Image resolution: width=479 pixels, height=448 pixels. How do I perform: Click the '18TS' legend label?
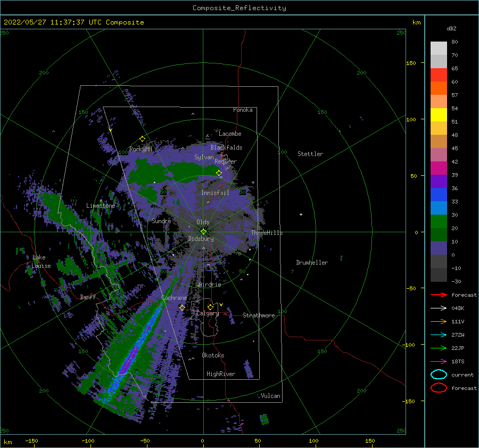click(x=458, y=361)
